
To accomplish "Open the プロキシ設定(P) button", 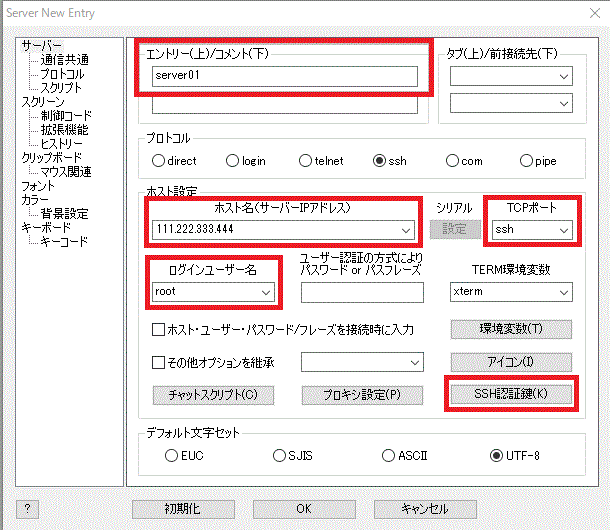I will (x=362, y=395).
